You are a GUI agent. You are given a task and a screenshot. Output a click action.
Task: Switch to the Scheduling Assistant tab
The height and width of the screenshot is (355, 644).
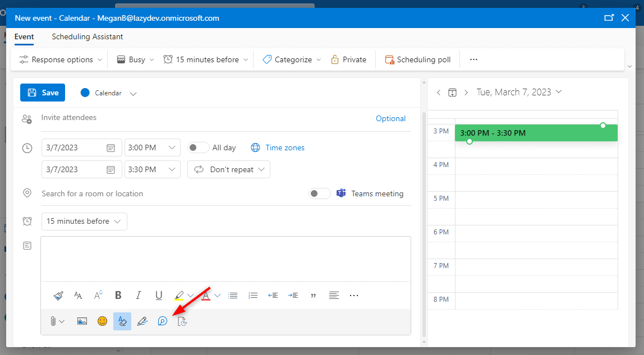pos(87,36)
